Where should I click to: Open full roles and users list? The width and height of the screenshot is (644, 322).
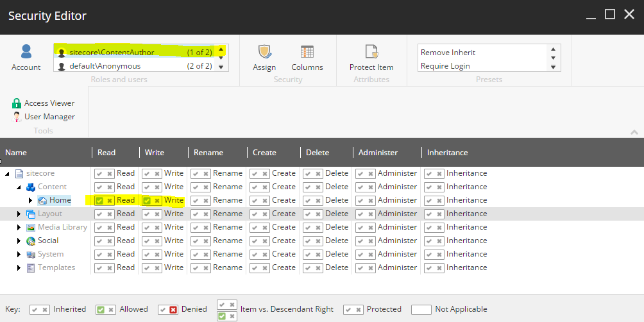pos(221,67)
